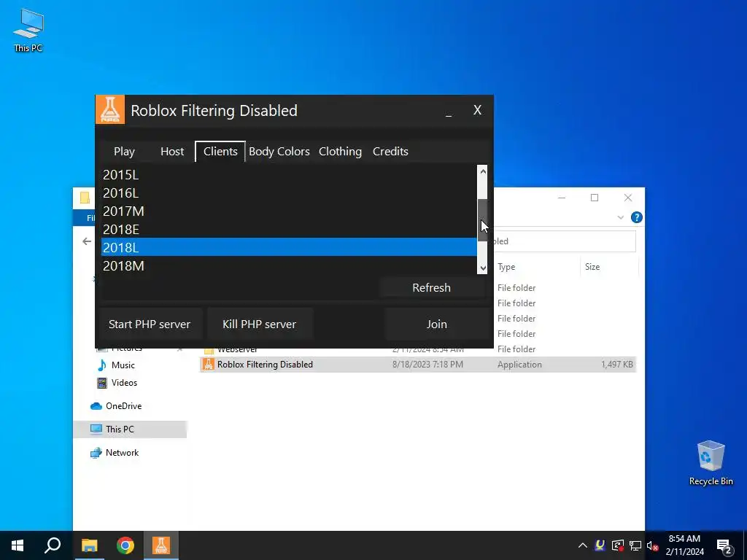Click the security tray icon with red dot
The image size is (747, 560).
[618, 545]
